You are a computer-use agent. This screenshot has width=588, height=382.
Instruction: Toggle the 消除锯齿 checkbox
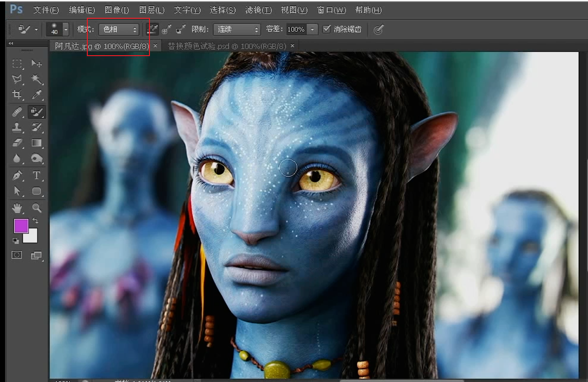pos(326,29)
